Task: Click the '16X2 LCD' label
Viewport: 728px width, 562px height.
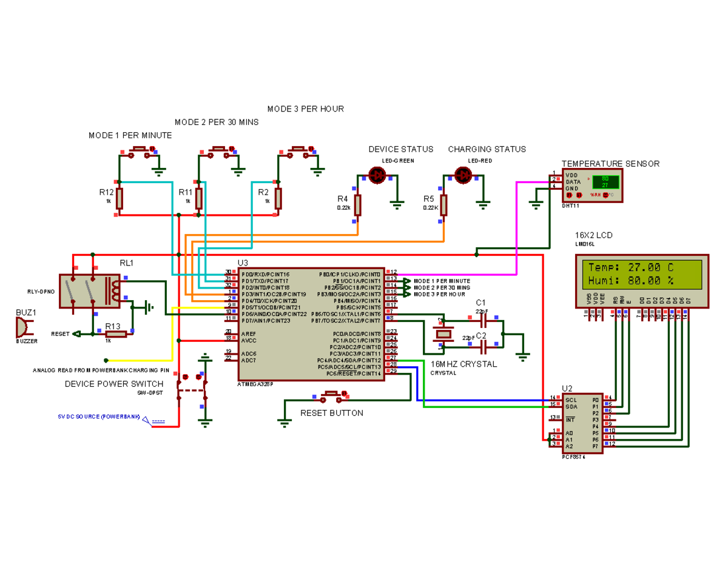Action: (594, 235)
